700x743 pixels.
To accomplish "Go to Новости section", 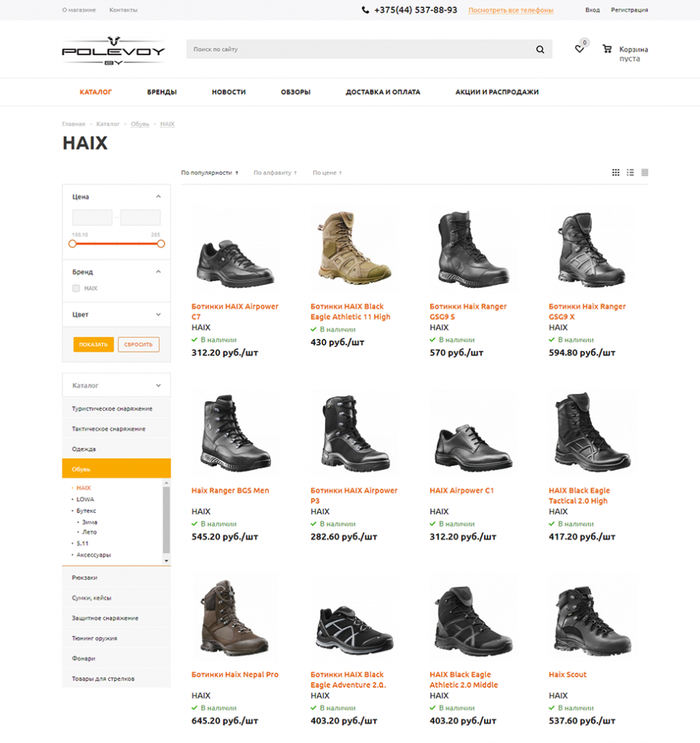I will click(228, 92).
